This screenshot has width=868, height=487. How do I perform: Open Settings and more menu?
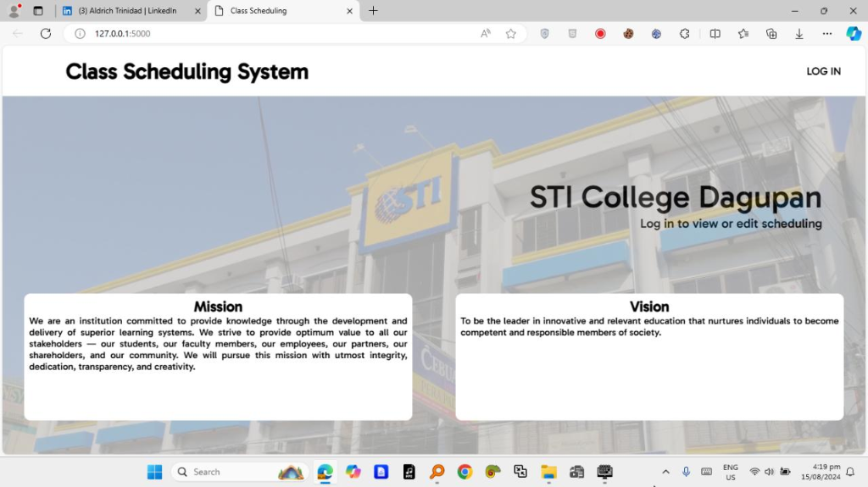pos(827,34)
